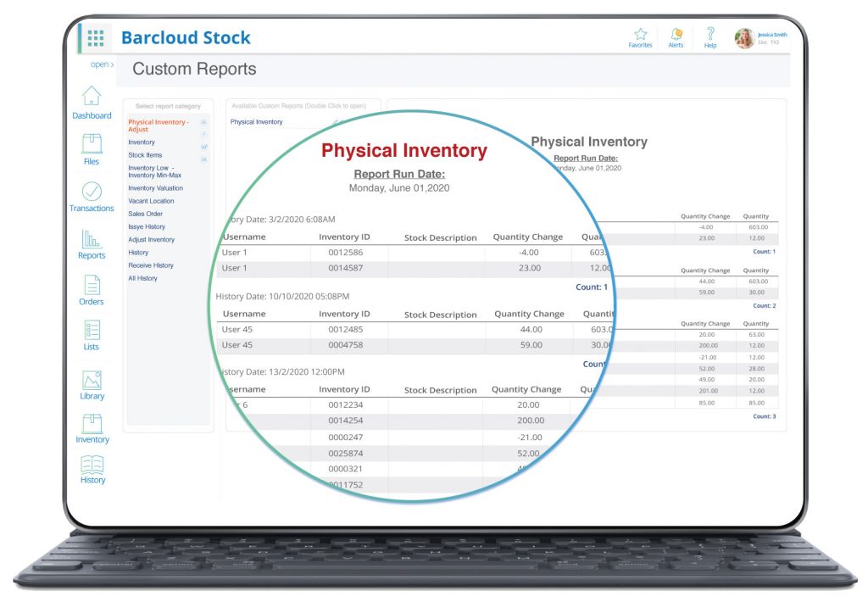This screenshot has height=602, width=868.
Task: Click 'Report Run Date:' in magnified view
Action: click(399, 174)
